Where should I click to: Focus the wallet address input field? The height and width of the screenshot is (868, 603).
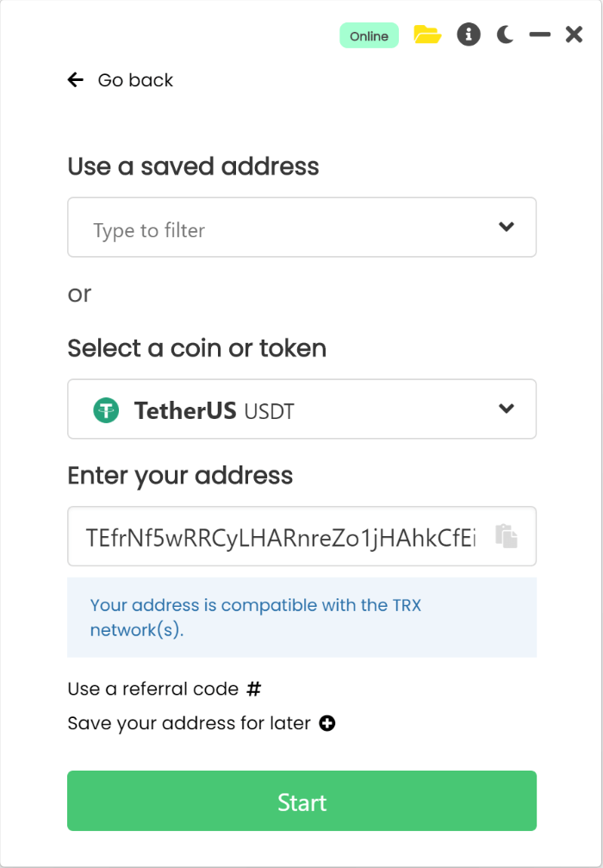(280, 537)
